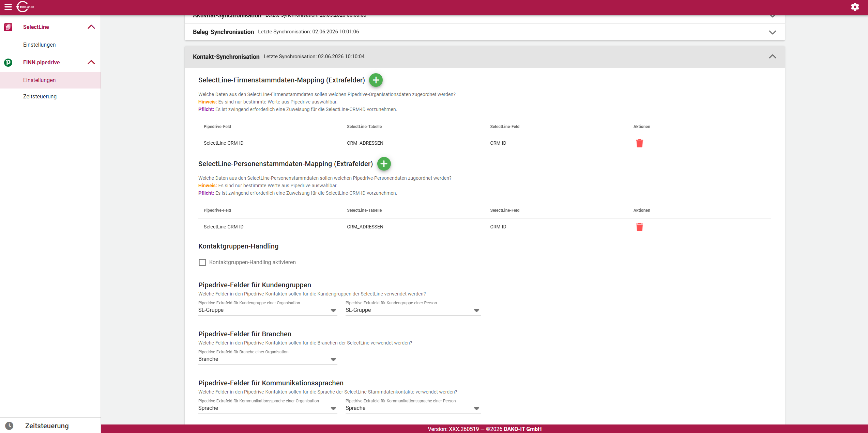868x433 pixels.
Task: Open Kommunikationssprache einer Person dropdown
Action: (x=413, y=408)
